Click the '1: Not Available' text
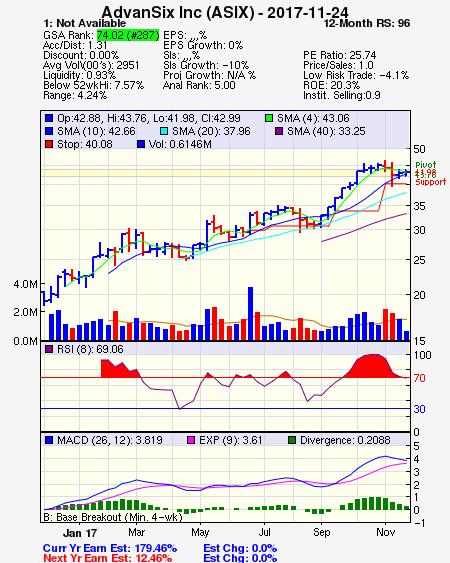450x563 pixels. coord(84,23)
